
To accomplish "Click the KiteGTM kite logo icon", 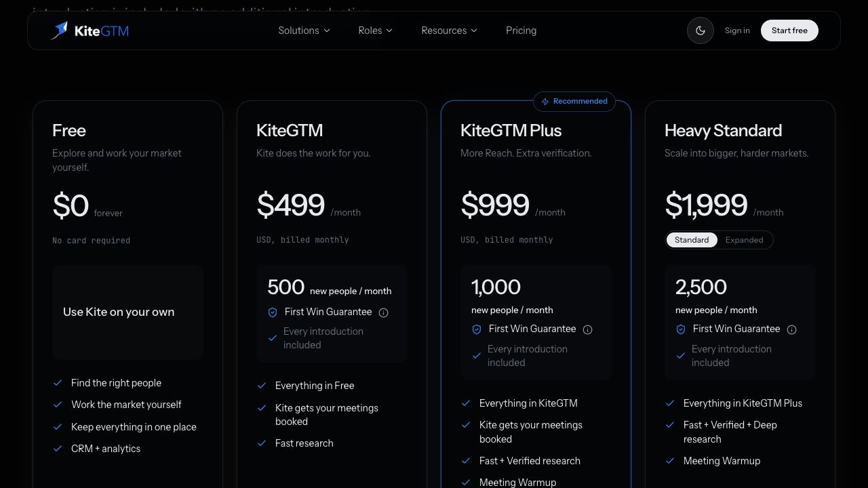I will click(x=59, y=30).
